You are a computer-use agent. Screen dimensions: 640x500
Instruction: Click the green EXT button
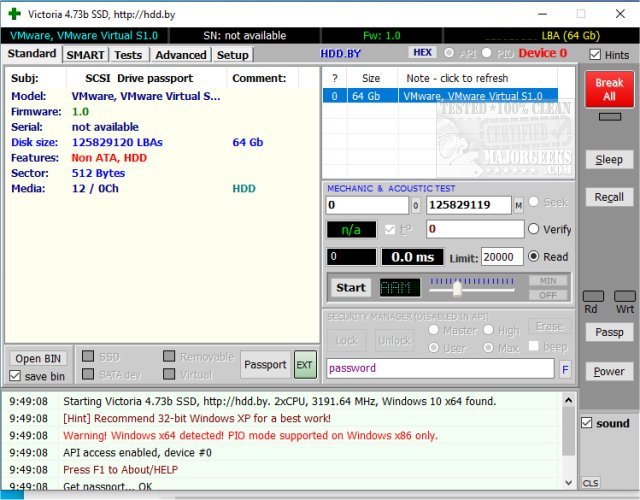pyautogui.click(x=305, y=365)
